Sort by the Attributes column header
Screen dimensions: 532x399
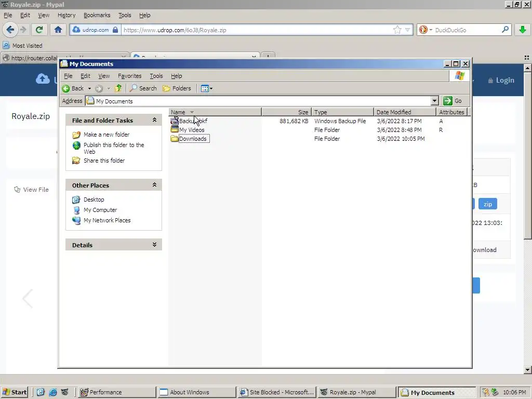(x=451, y=112)
